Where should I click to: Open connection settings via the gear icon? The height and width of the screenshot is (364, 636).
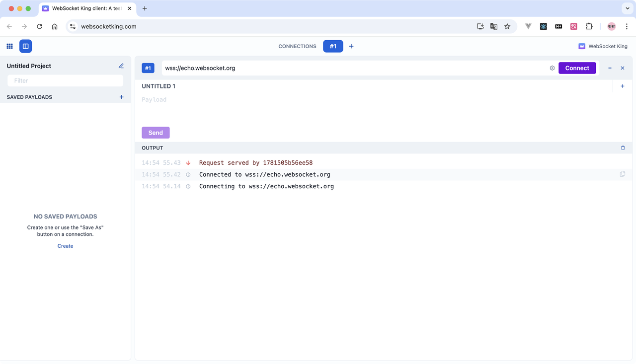tap(552, 68)
